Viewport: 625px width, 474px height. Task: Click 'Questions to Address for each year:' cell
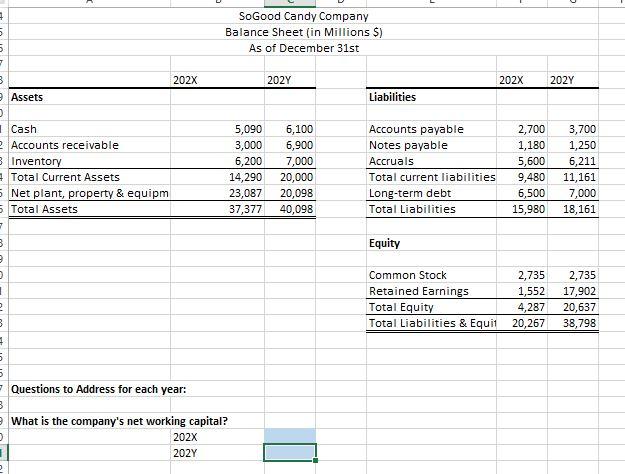(98, 389)
